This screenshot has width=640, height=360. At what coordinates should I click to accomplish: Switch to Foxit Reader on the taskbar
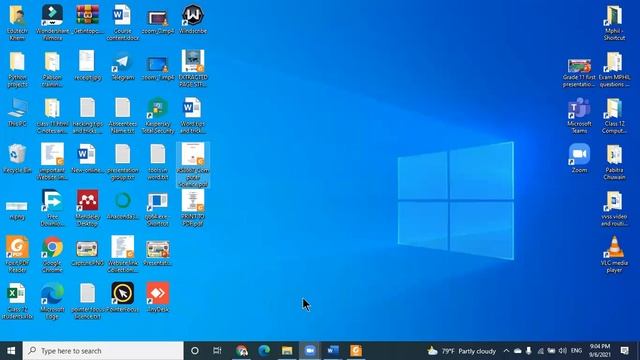click(356, 351)
